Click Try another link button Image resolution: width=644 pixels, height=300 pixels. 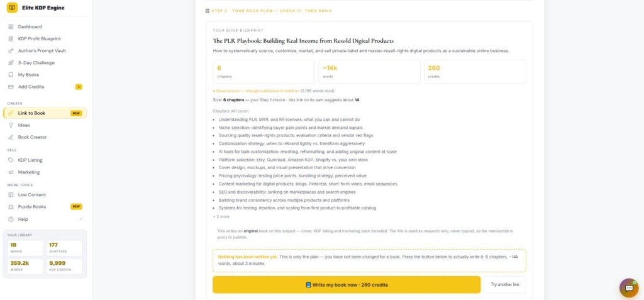click(x=505, y=285)
